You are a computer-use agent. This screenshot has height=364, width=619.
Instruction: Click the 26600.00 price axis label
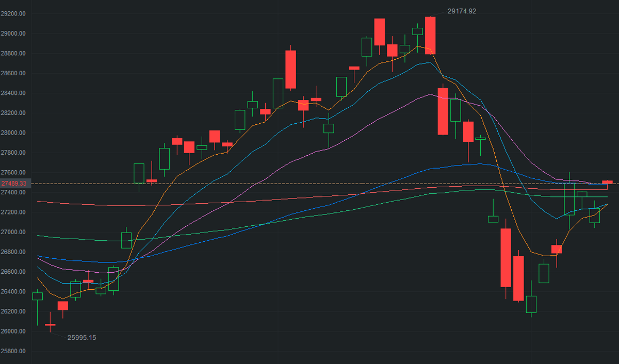click(13, 272)
